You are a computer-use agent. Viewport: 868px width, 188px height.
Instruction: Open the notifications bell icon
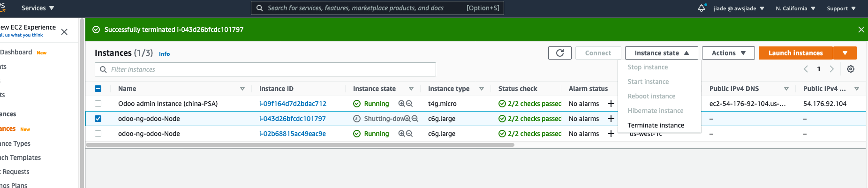click(702, 8)
